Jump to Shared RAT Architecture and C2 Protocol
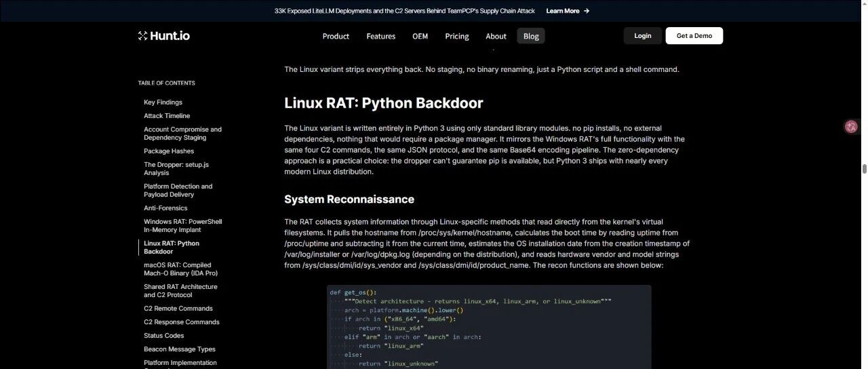The image size is (868, 369). [180, 291]
